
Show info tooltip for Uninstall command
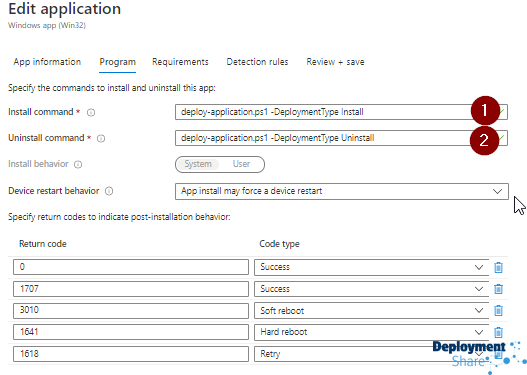coord(101,138)
